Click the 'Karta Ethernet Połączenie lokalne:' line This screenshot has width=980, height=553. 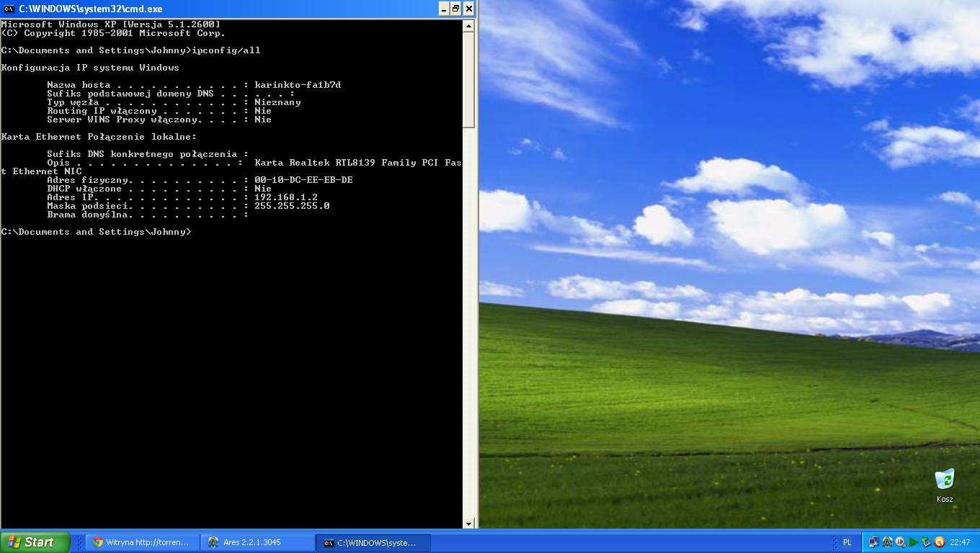click(x=99, y=137)
